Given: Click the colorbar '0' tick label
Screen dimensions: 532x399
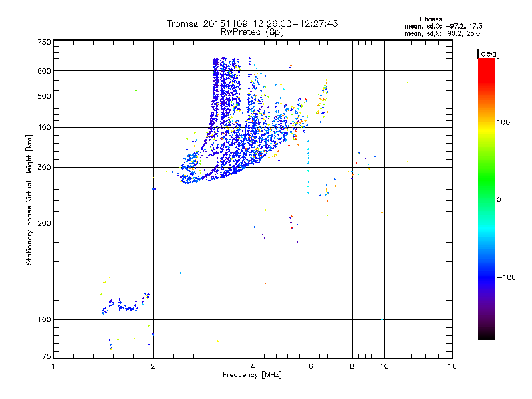Looking at the screenshot, I should point(499,200).
